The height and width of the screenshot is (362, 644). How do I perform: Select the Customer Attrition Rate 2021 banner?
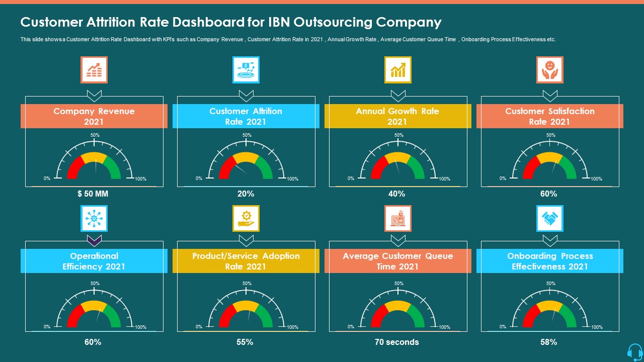246,116
